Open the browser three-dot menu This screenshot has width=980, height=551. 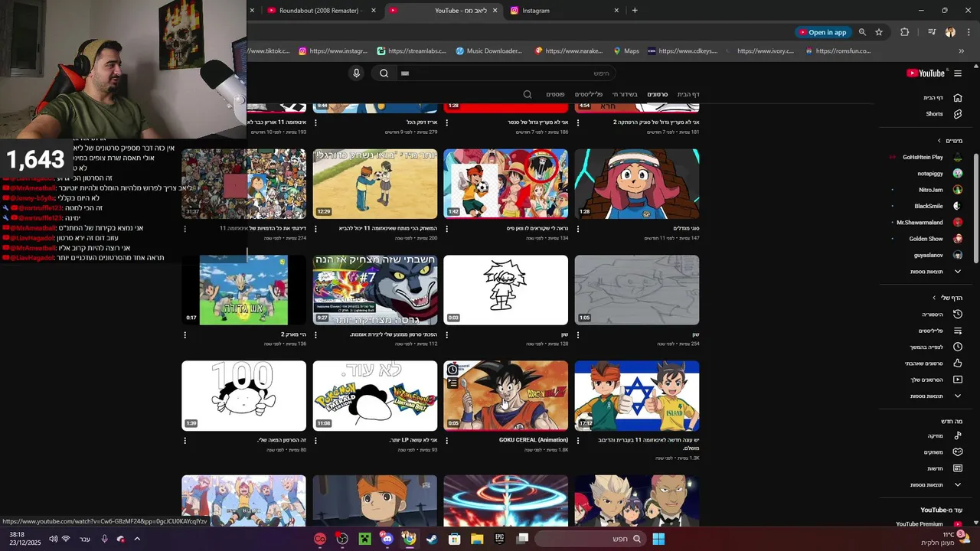(x=969, y=32)
